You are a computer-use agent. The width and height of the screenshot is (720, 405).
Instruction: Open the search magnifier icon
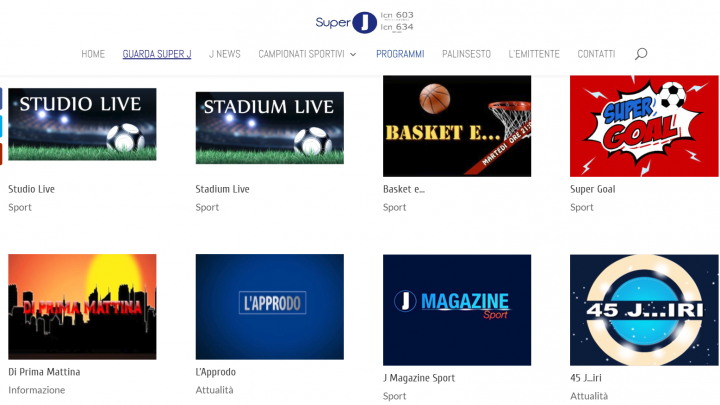coord(641,54)
